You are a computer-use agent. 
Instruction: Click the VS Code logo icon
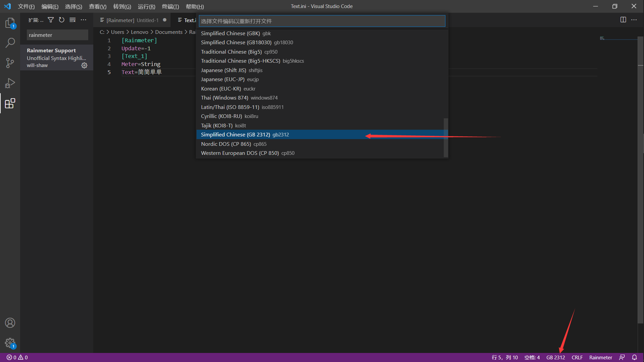(7, 6)
